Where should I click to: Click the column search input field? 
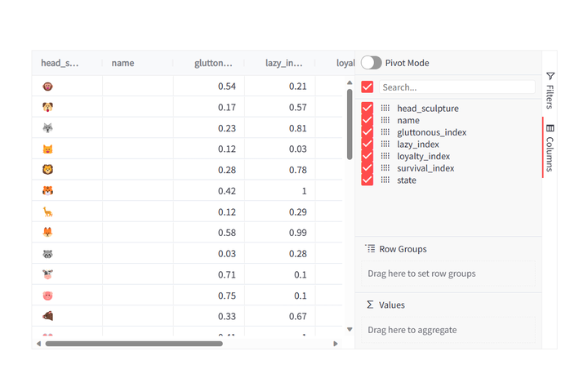pyautogui.click(x=457, y=87)
